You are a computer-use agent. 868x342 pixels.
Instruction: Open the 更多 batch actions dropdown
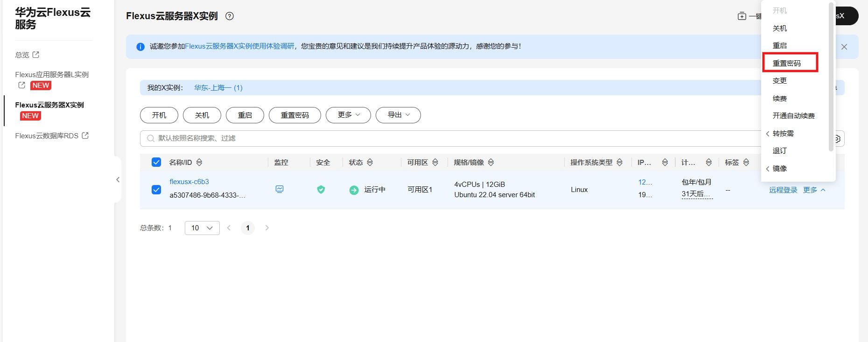(x=348, y=115)
